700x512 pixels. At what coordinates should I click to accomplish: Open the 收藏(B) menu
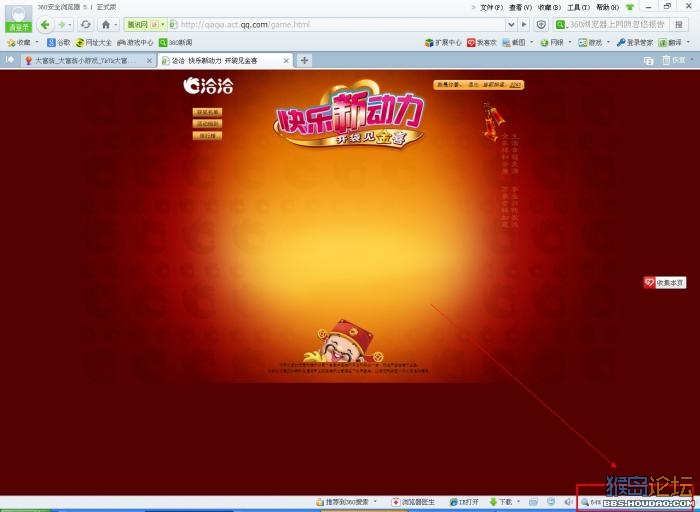(549, 8)
